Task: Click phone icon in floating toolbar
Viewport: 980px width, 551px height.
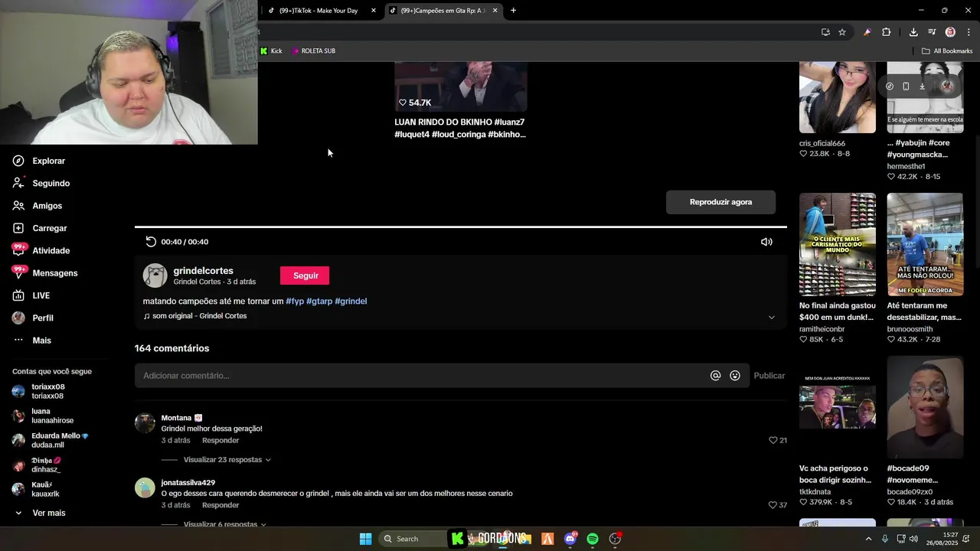Action: pos(906,86)
